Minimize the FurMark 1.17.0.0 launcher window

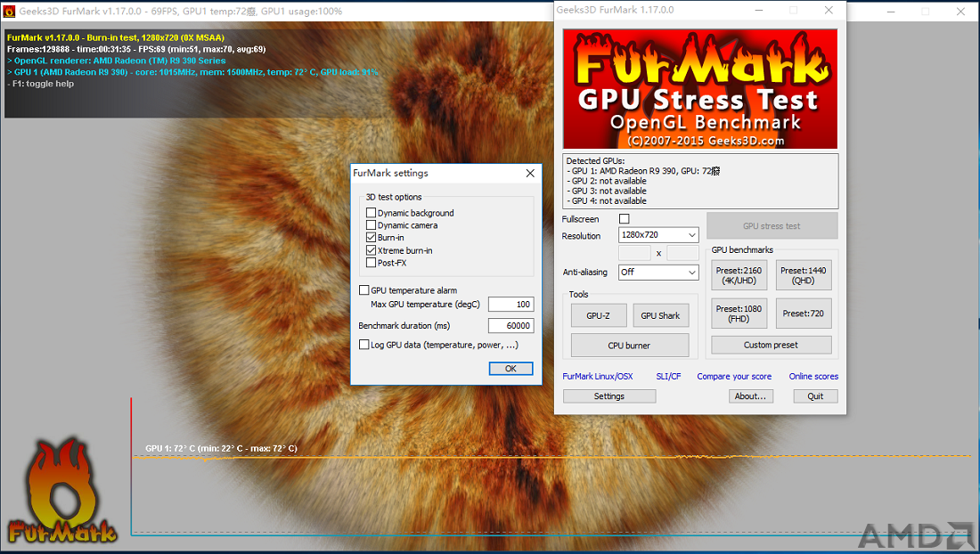(759, 10)
